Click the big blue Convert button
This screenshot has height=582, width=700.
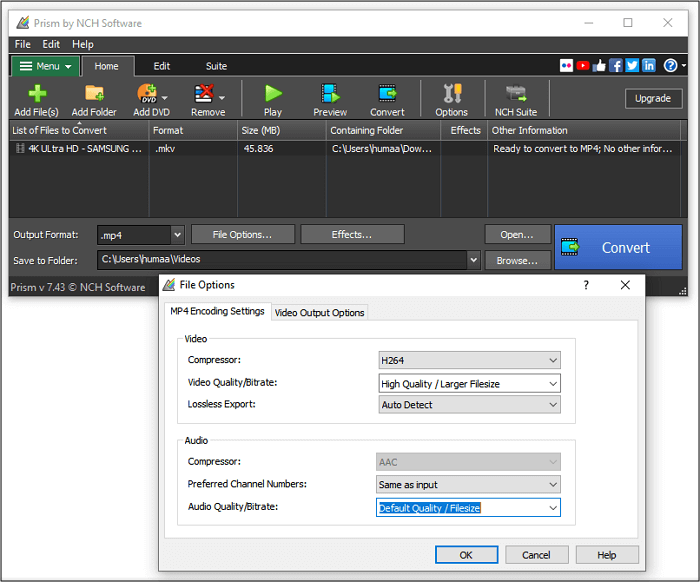click(x=618, y=247)
